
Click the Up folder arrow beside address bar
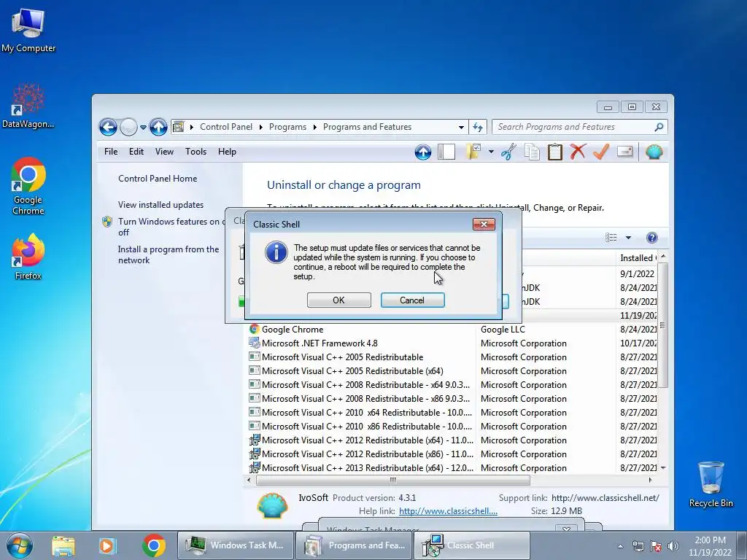(x=158, y=127)
